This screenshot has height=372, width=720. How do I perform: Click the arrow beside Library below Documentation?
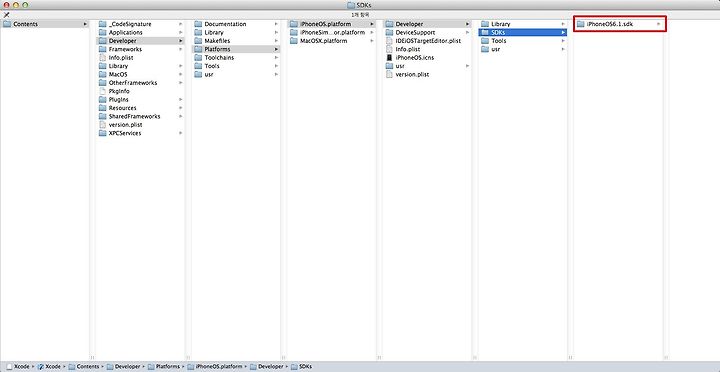point(276,32)
